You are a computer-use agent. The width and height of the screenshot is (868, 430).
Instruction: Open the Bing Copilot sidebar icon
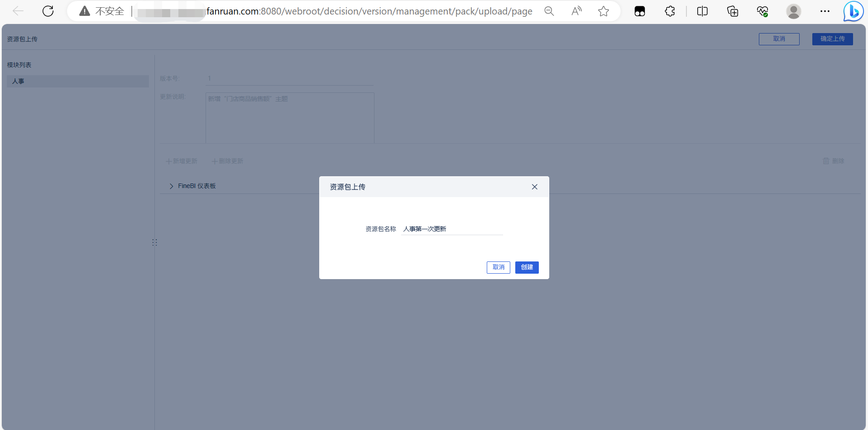pos(854,11)
